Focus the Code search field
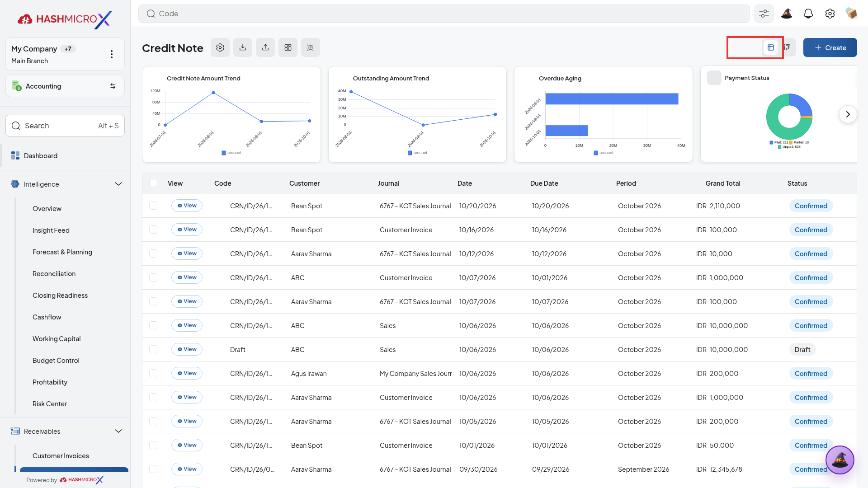This screenshot has height=488, width=868. point(444,14)
